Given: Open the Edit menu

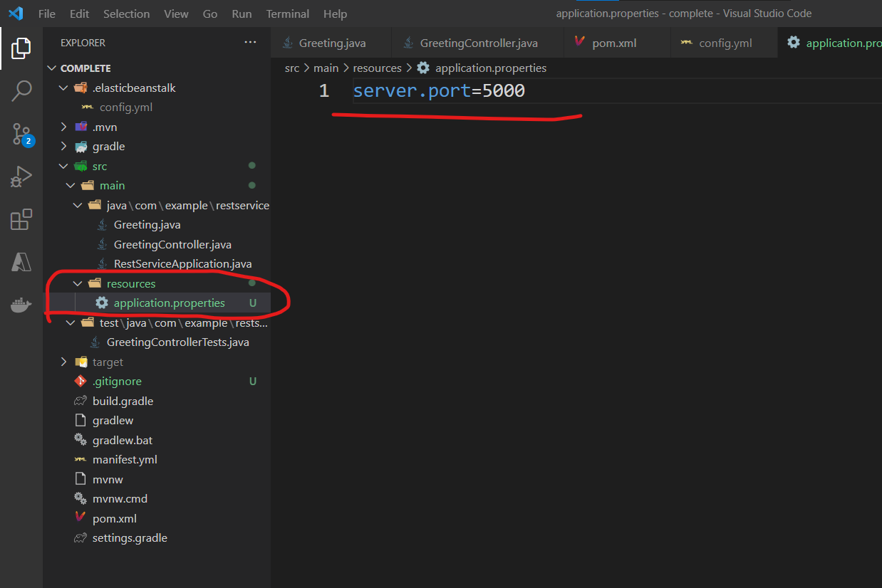Looking at the screenshot, I should [80, 14].
